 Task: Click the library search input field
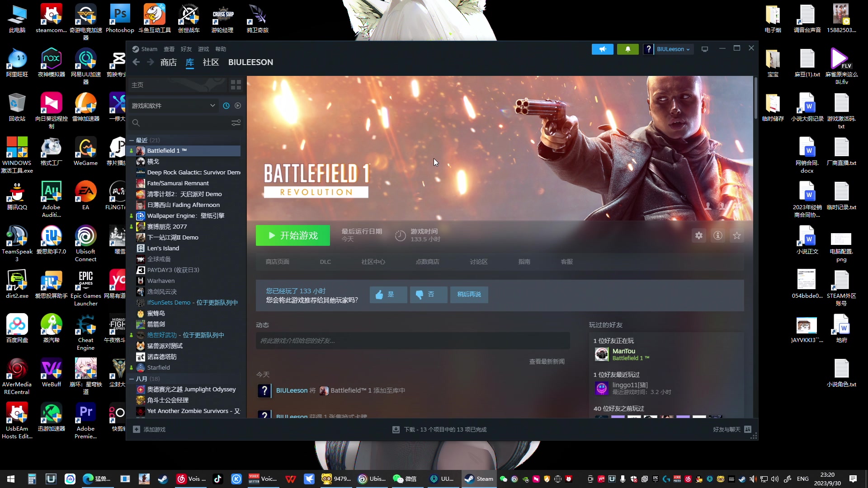point(185,123)
